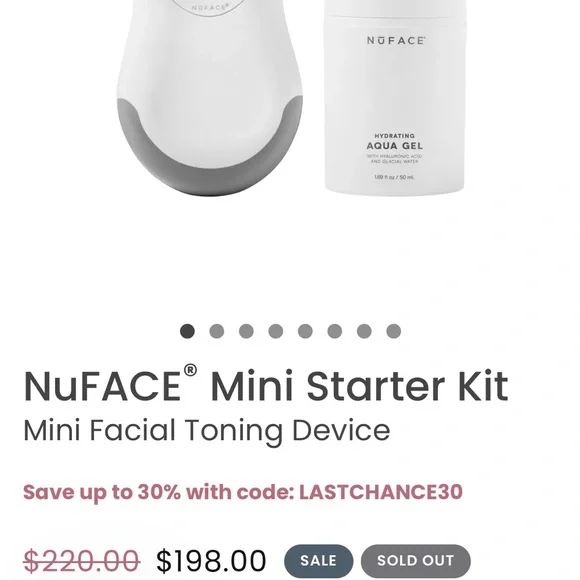Open the Hydrating Aqua Gel jar image
The height and width of the screenshot is (580, 580).
394,98
